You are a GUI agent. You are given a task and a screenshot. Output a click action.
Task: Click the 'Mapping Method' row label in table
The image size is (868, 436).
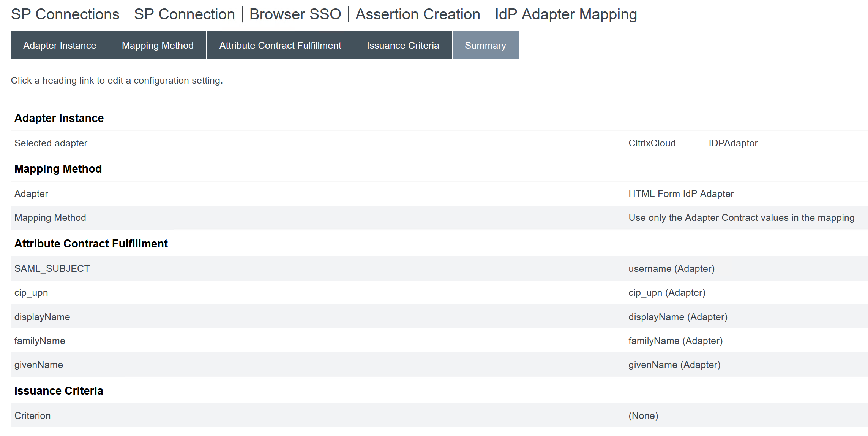pyautogui.click(x=51, y=218)
